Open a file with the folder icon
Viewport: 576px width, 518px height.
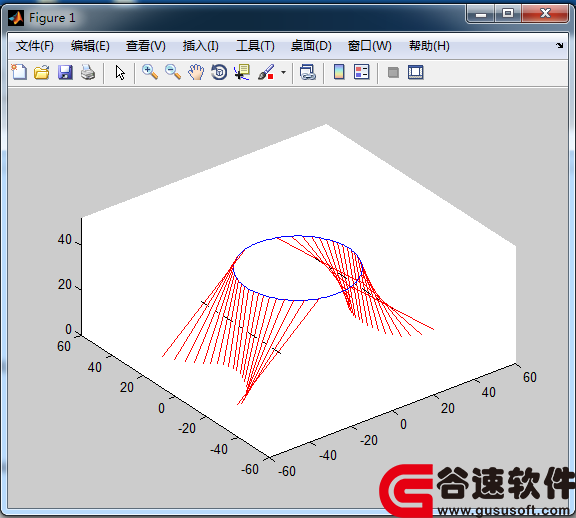click(x=42, y=72)
